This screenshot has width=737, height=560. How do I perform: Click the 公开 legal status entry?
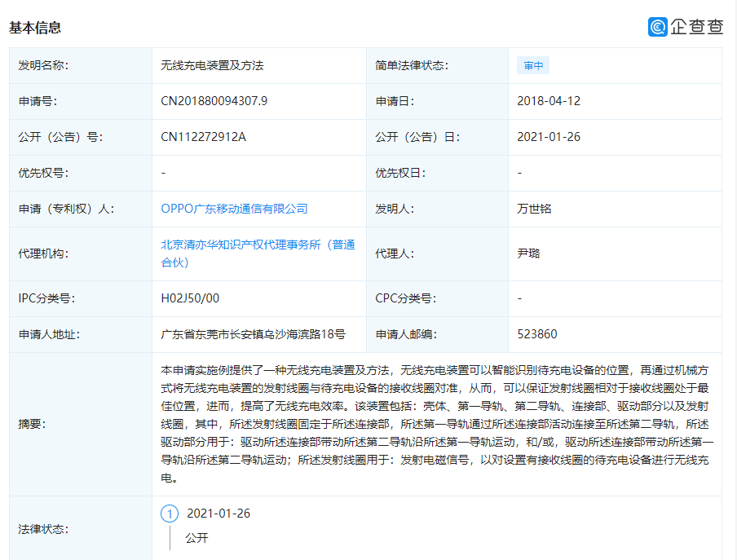(x=196, y=538)
